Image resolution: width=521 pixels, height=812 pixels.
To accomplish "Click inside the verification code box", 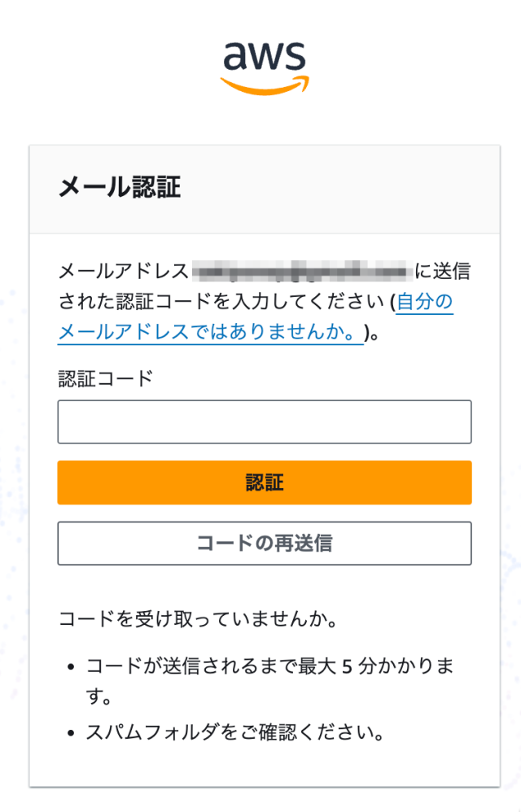I will (x=265, y=421).
